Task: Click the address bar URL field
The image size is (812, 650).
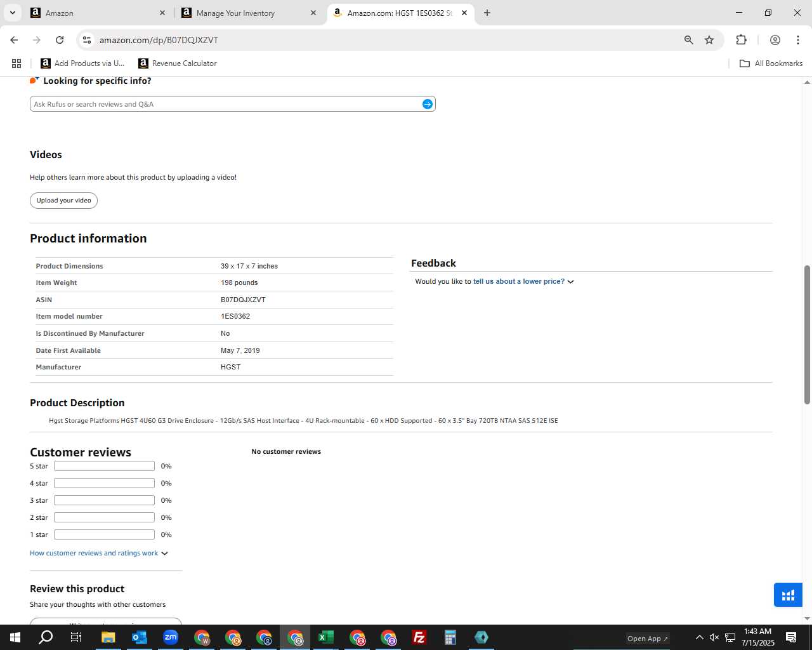Action: pos(381,40)
